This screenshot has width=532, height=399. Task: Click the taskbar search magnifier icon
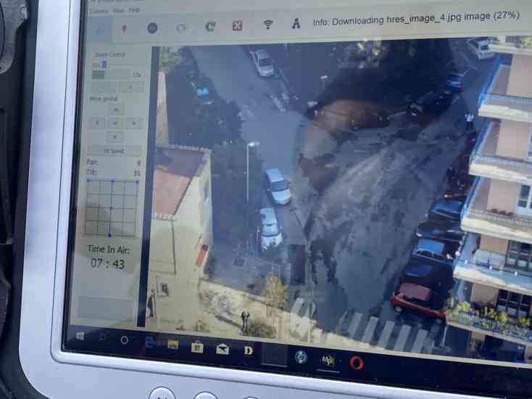tap(101, 337)
